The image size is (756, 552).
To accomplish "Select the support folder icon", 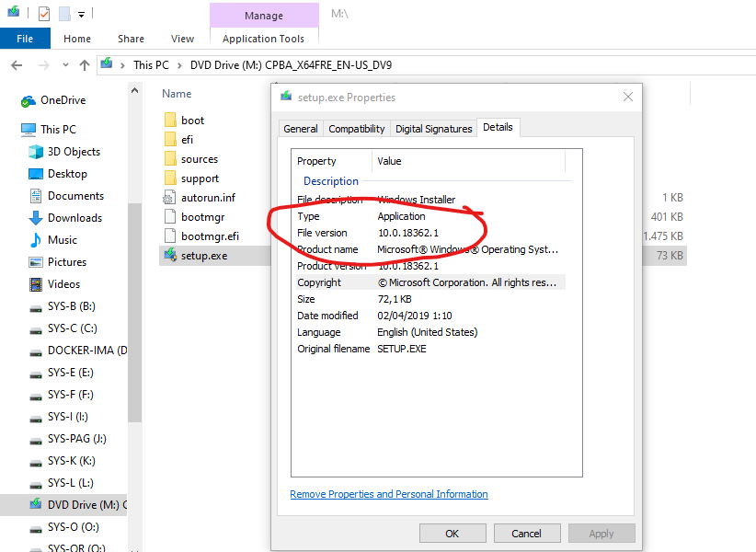I will click(x=170, y=178).
